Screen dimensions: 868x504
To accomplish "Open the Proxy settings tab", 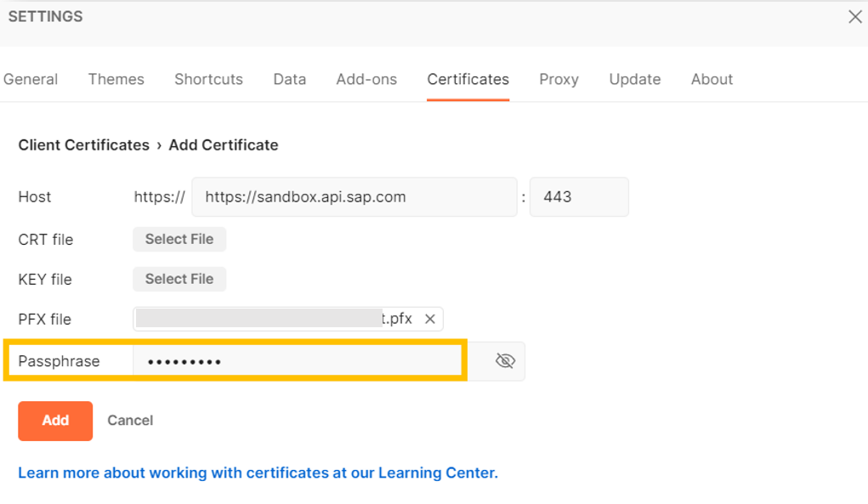I will [559, 79].
